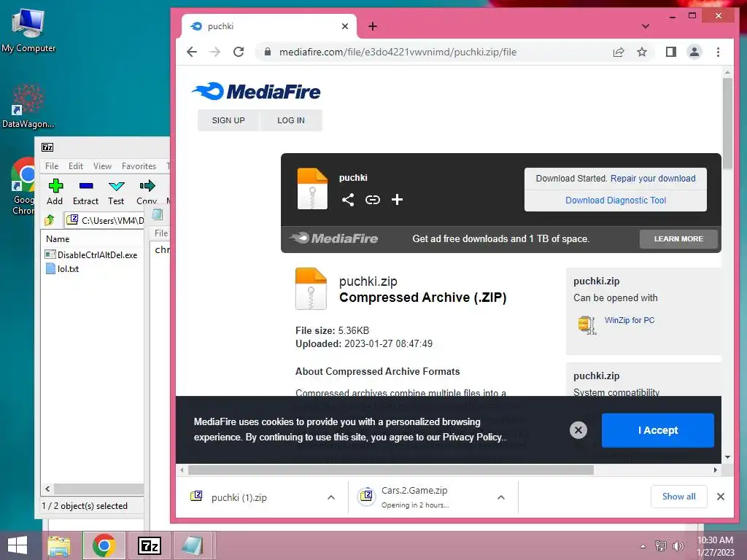This screenshot has height=560, width=747.
Task: Click LOG IN button
Action: [x=291, y=120]
